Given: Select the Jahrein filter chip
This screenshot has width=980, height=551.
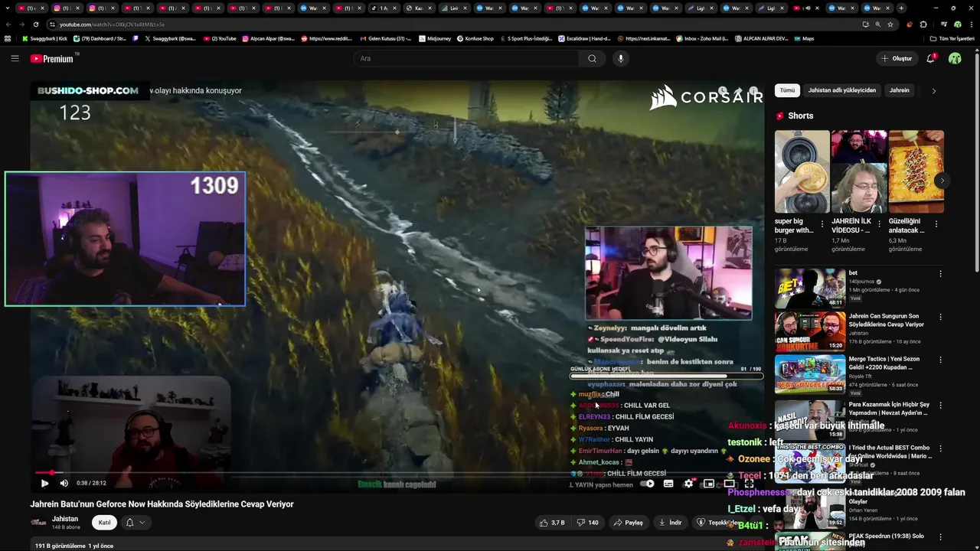Looking at the screenshot, I should click(x=899, y=90).
